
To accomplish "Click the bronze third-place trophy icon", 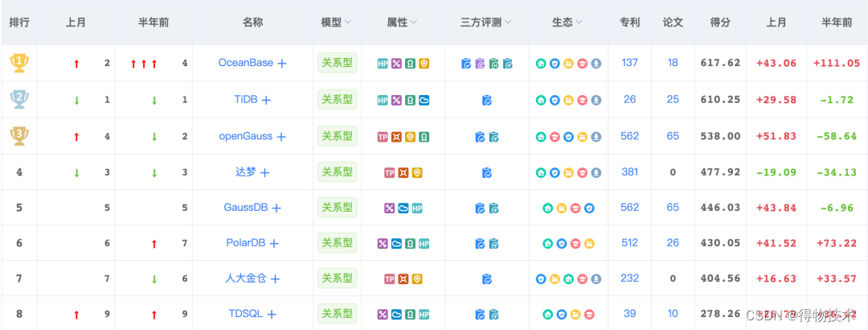I will pyautogui.click(x=19, y=135).
